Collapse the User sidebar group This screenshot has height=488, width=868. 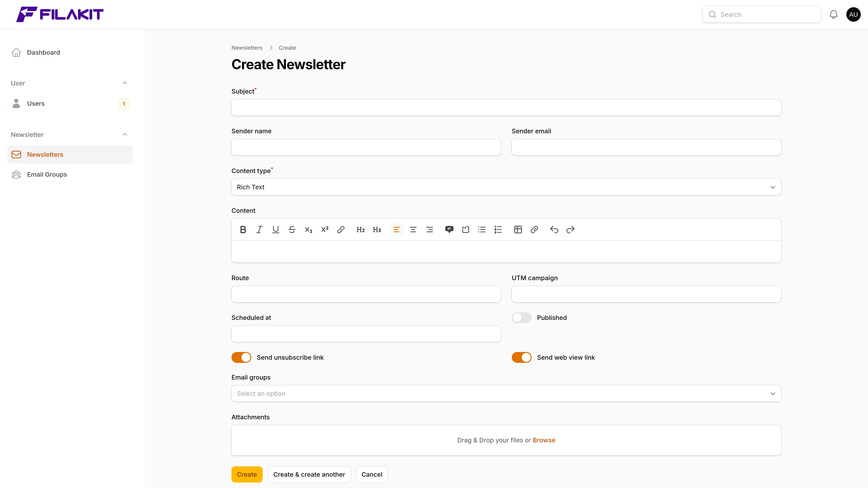click(125, 83)
